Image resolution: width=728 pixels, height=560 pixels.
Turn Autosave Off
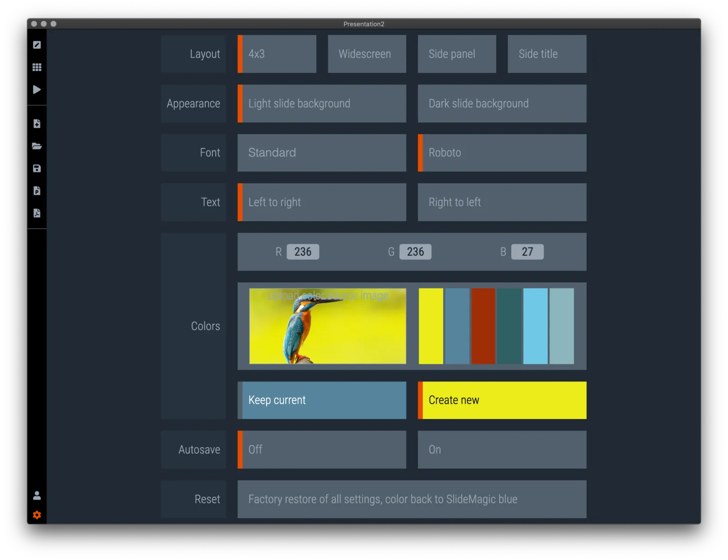pyautogui.click(x=322, y=449)
